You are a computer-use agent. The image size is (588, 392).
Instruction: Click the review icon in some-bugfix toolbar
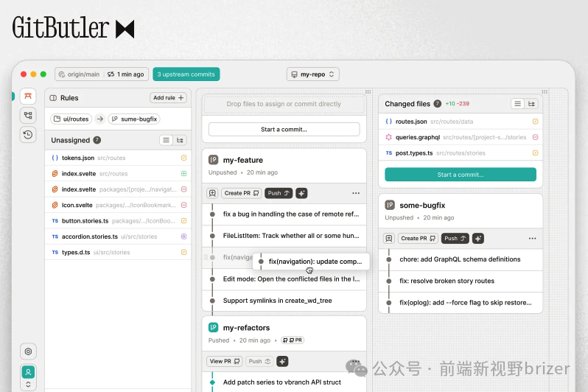pyautogui.click(x=389, y=239)
